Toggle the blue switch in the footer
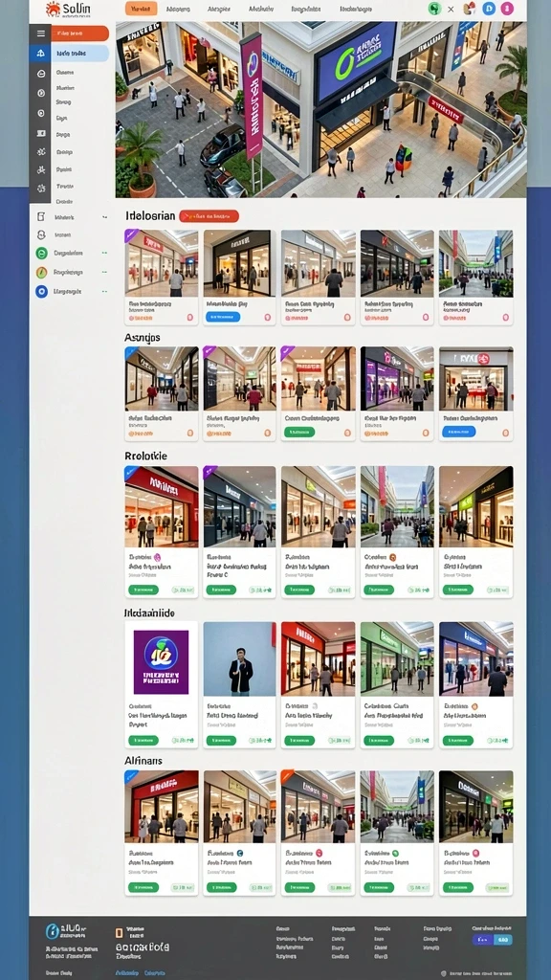The image size is (551, 980). [493, 940]
